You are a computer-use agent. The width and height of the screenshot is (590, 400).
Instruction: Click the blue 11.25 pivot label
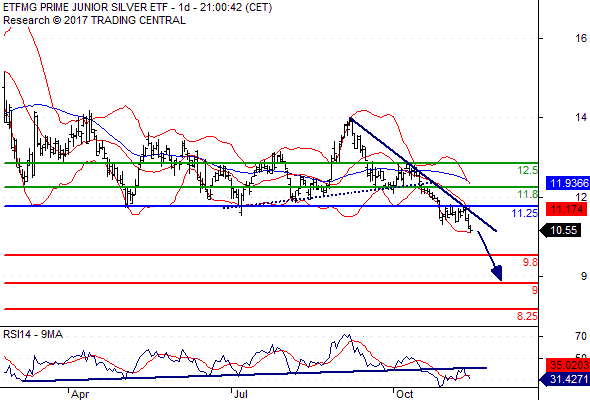[525, 213]
